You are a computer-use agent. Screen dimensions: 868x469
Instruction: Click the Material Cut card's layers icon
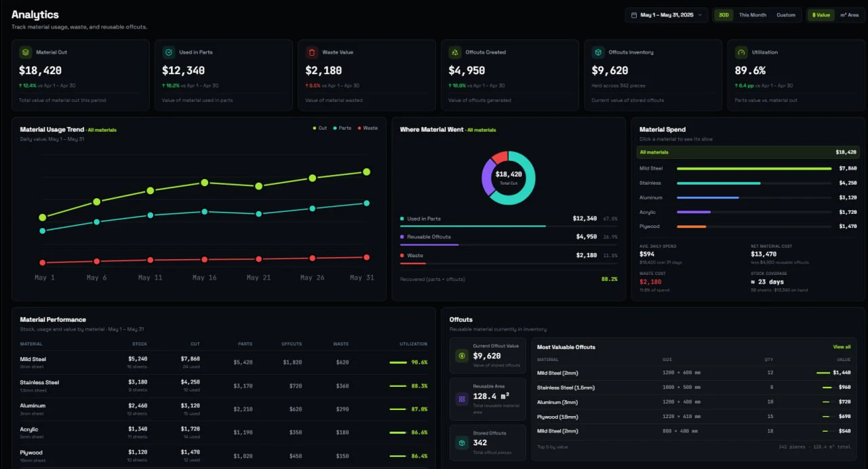tap(25, 52)
